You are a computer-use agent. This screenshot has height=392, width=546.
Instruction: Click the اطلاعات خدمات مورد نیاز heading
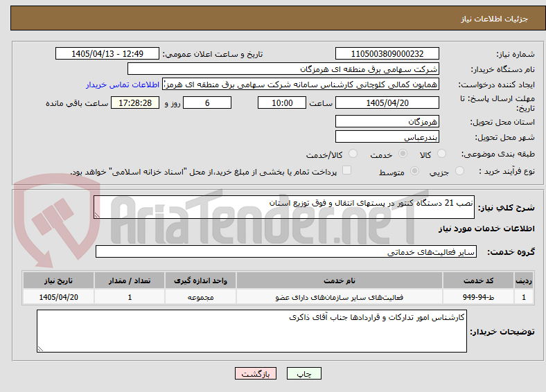(x=486, y=229)
